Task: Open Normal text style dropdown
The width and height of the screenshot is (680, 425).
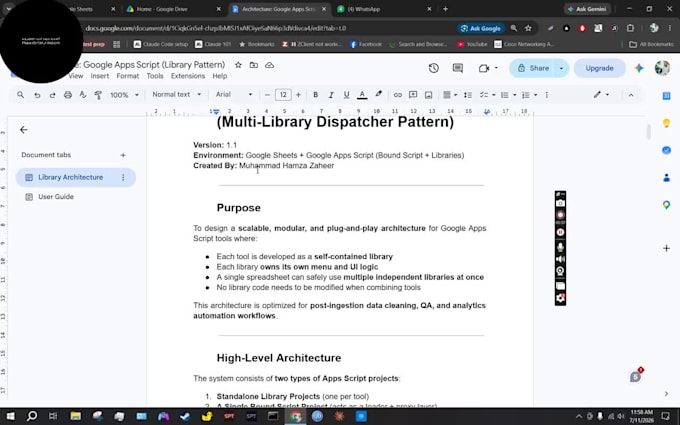Action: tap(177, 94)
